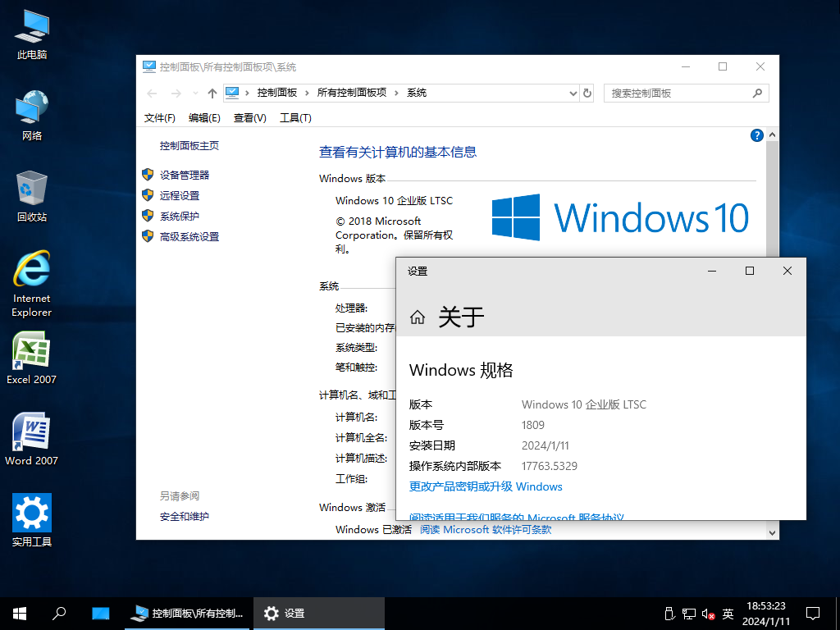Click the USB device tray icon
This screenshot has height=630, width=840.
click(669, 614)
